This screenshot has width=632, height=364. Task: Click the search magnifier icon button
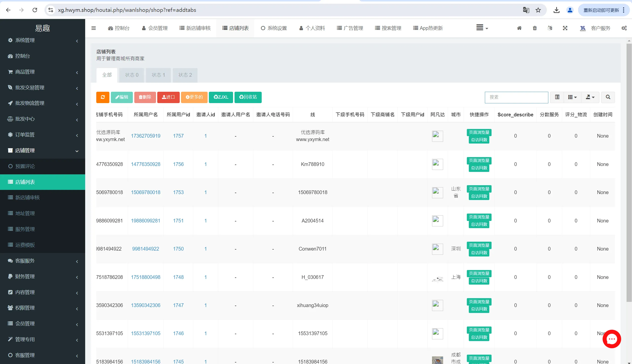(608, 97)
